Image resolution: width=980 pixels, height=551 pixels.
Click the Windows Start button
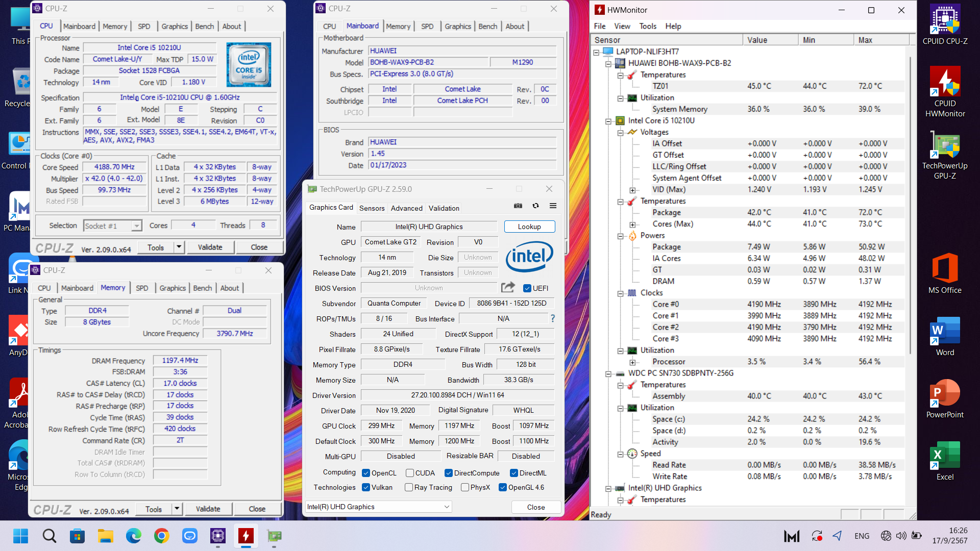coord(21,536)
